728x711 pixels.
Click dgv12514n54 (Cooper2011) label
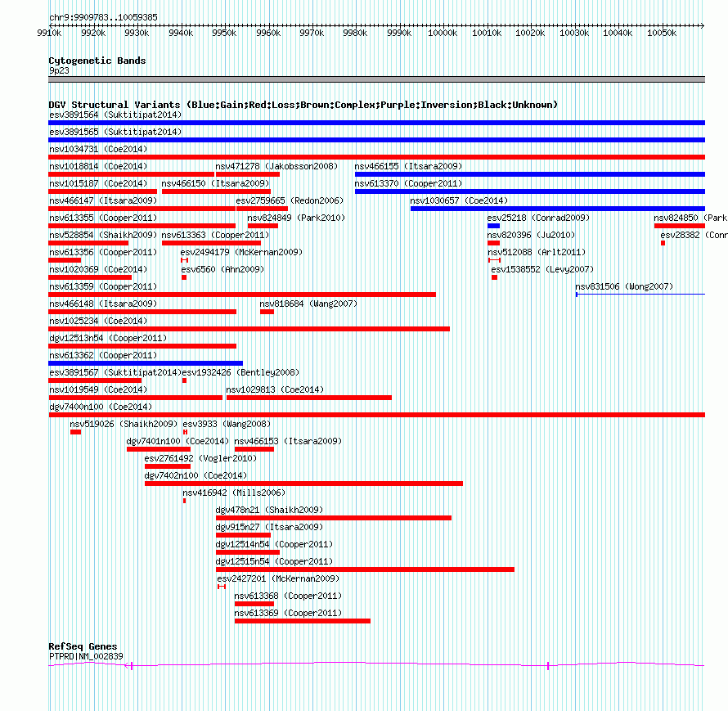[x=274, y=544]
